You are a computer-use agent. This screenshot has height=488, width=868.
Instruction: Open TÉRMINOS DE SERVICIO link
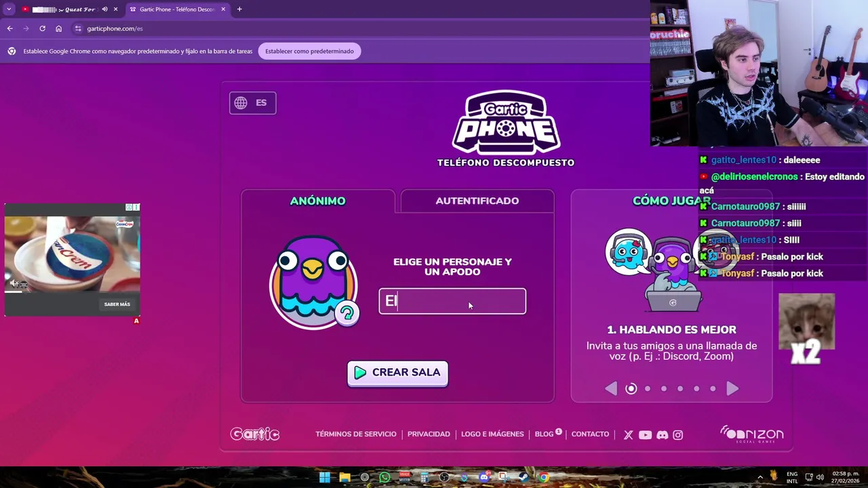pos(355,434)
